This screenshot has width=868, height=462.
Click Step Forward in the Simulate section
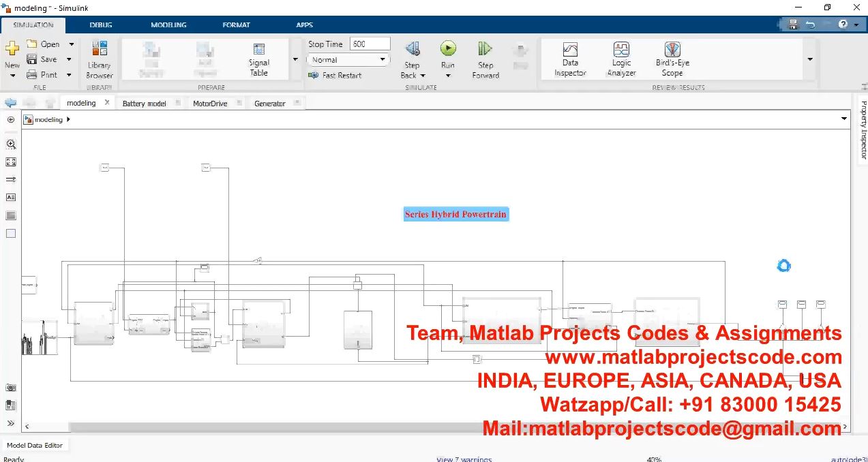[485, 60]
